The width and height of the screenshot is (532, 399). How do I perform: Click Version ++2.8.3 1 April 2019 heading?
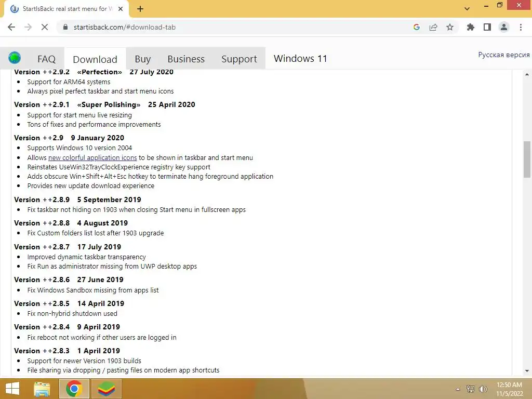[67, 351]
